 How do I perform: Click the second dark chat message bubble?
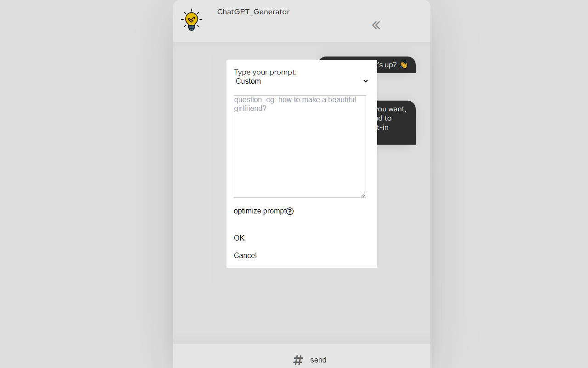click(396, 123)
